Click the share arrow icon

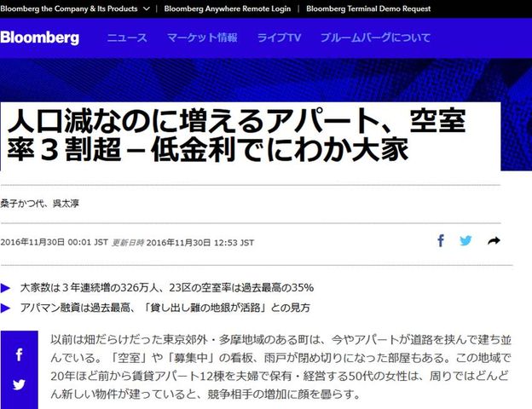[494, 241]
